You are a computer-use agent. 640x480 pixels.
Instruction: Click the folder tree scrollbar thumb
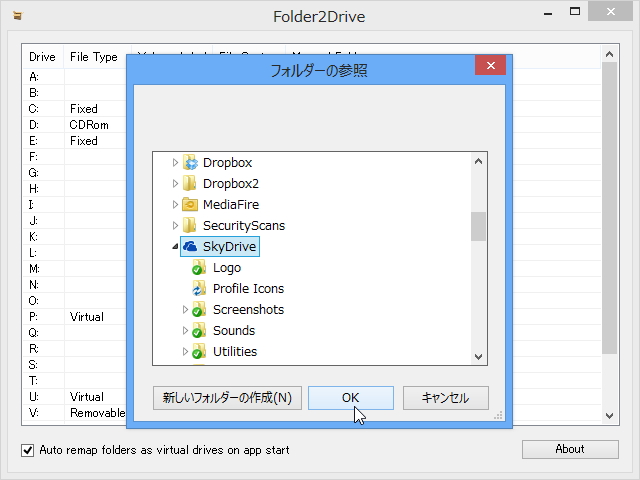coord(478,227)
